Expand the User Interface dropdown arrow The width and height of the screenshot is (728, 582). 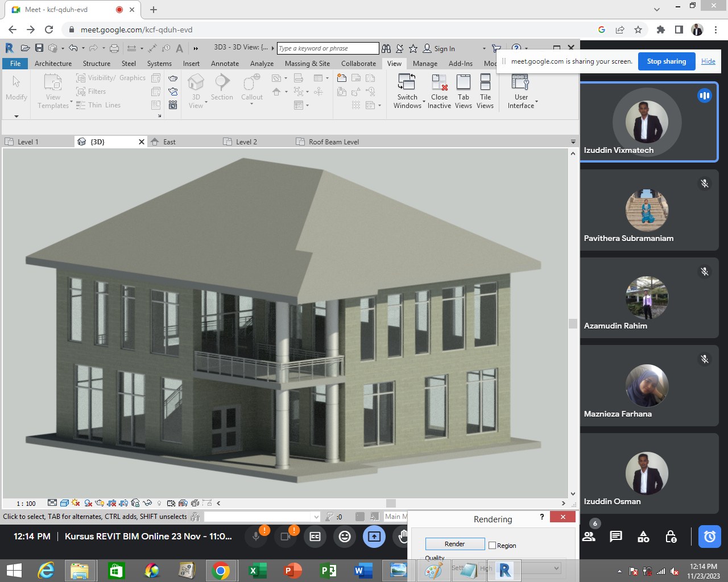[x=537, y=102]
